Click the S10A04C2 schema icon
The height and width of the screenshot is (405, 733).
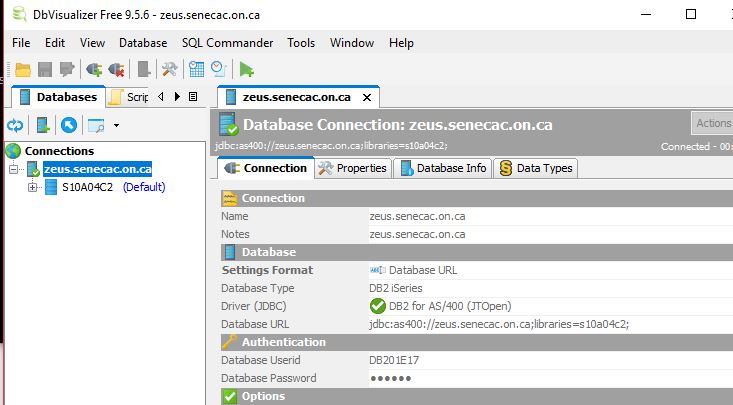pos(50,187)
